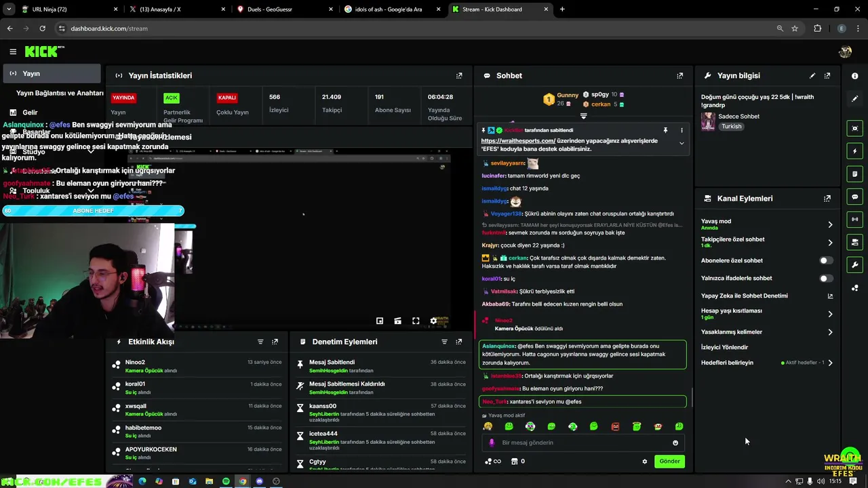Enter fullscreen on the stream preview

point(416,321)
